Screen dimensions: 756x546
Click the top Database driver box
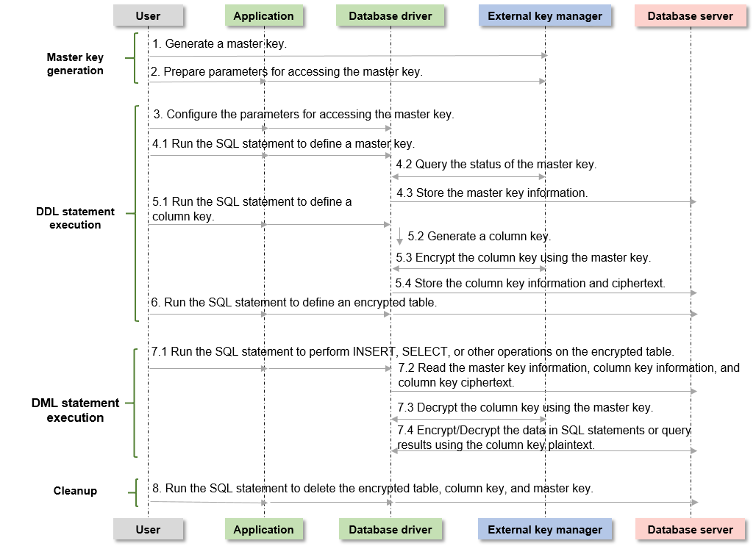click(x=390, y=15)
